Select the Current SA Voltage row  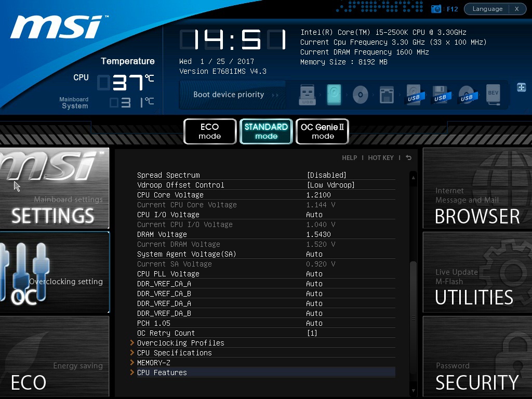coord(266,263)
